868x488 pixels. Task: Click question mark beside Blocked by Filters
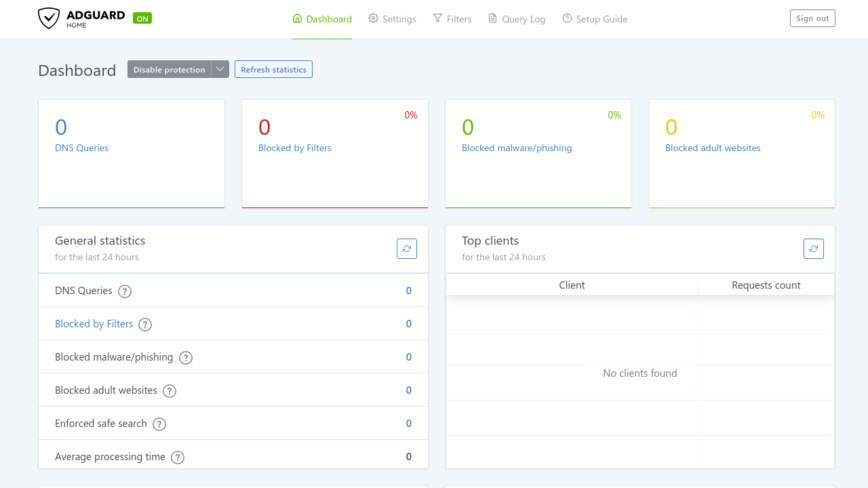click(x=145, y=325)
